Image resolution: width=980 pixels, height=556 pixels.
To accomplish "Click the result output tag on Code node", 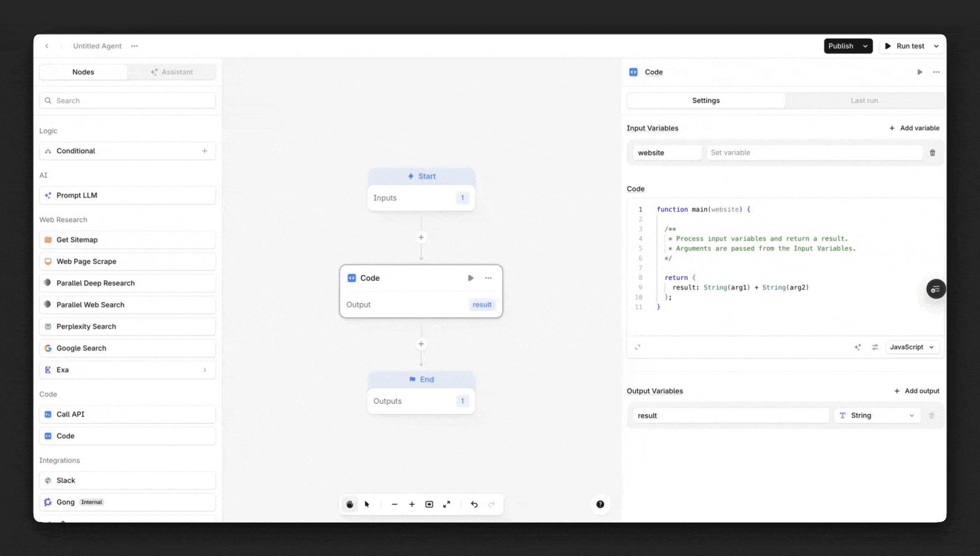I will (482, 305).
